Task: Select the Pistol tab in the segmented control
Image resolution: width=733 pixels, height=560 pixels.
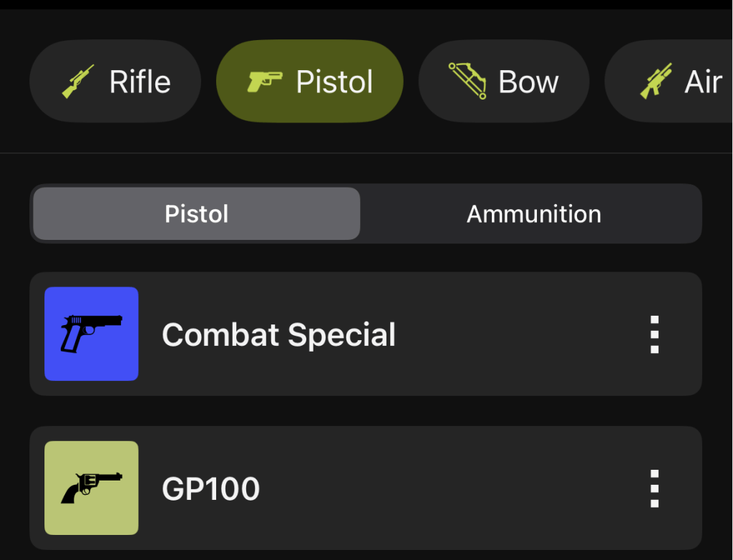Action: [x=195, y=213]
